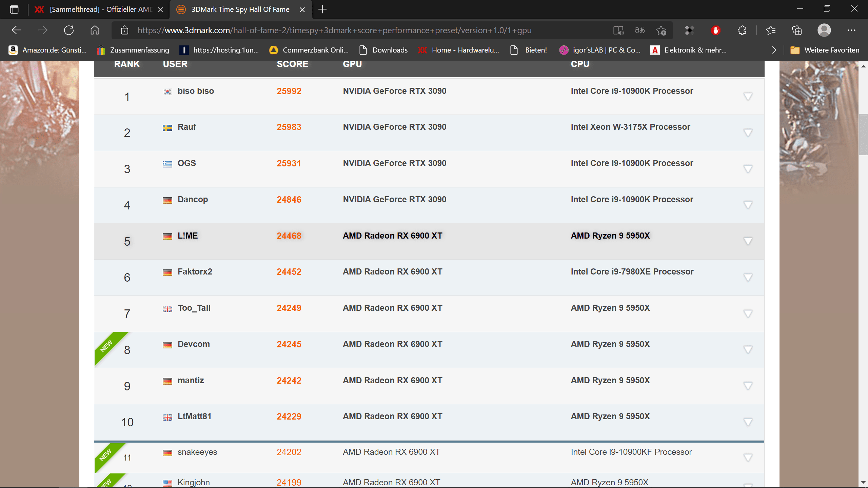Screen dimensions: 868x488
Task: Expand details for Rauf row
Action: click(x=748, y=133)
